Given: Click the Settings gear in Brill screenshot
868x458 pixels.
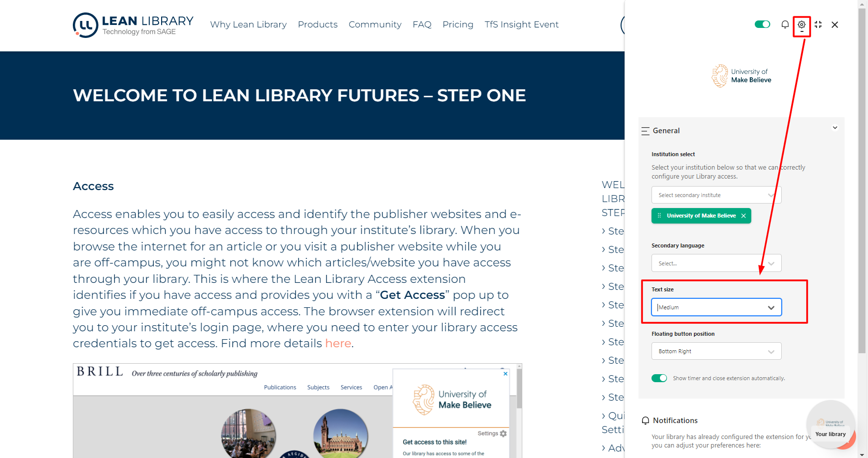Looking at the screenshot, I should tap(503, 434).
